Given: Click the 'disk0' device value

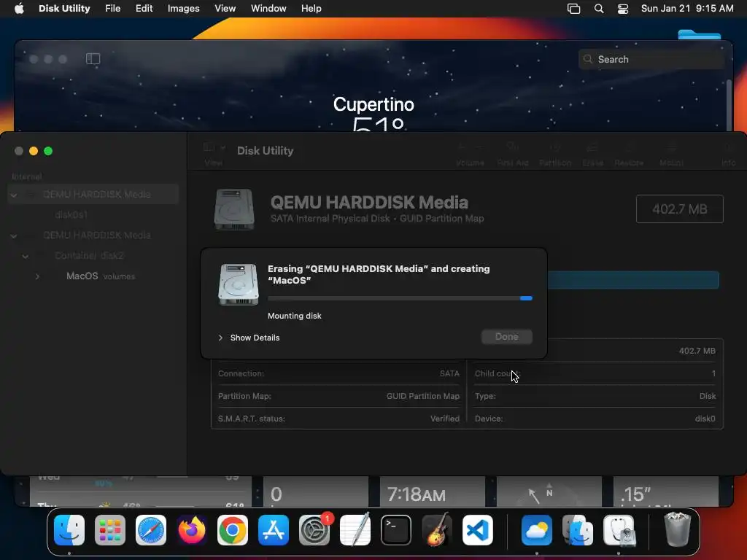Looking at the screenshot, I should 705,419.
